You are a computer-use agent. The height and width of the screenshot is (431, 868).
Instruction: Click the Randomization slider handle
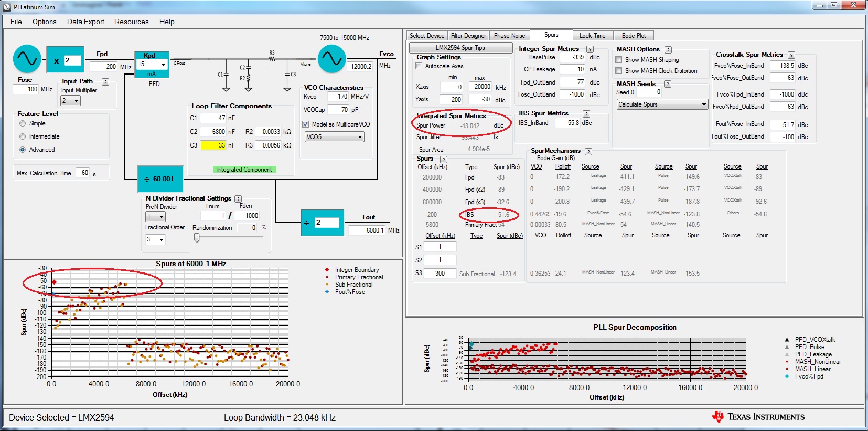[197, 238]
